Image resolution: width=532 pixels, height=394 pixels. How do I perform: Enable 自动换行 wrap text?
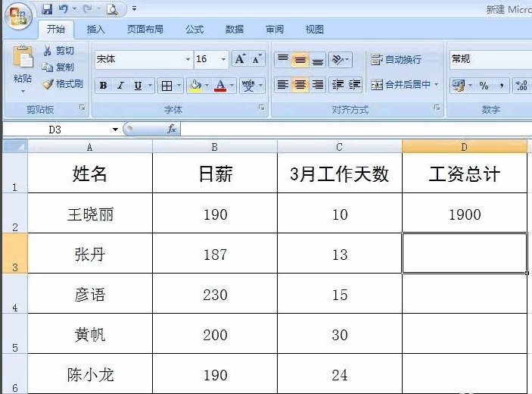(396, 60)
